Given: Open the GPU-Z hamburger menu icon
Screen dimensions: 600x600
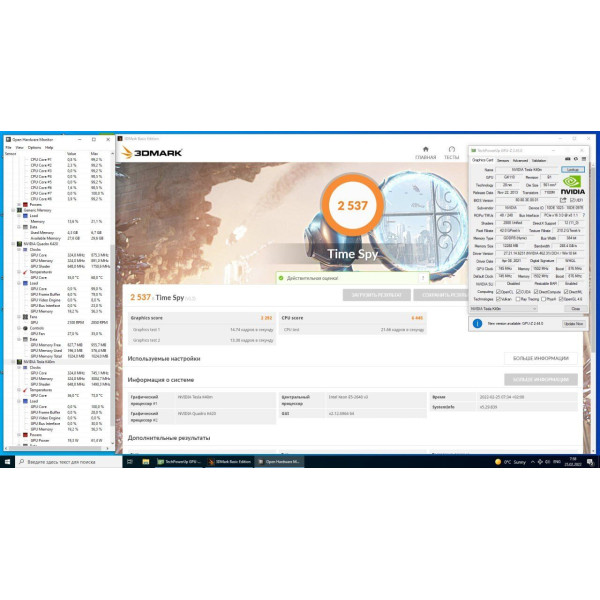Looking at the screenshot, I should [584, 159].
